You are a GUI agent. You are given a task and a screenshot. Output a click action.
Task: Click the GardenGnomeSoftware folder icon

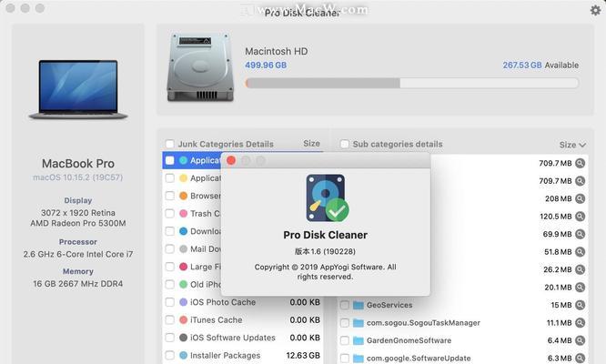(x=359, y=341)
